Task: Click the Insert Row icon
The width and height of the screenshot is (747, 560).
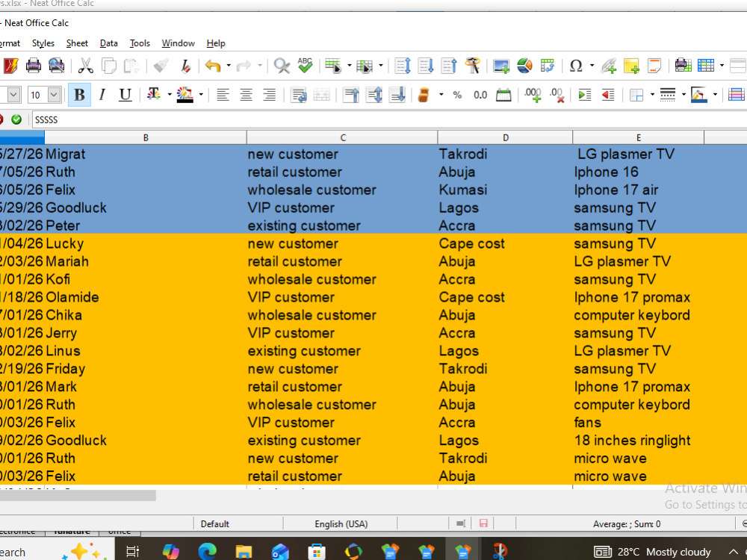Action: pyautogui.click(x=333, y=66)
